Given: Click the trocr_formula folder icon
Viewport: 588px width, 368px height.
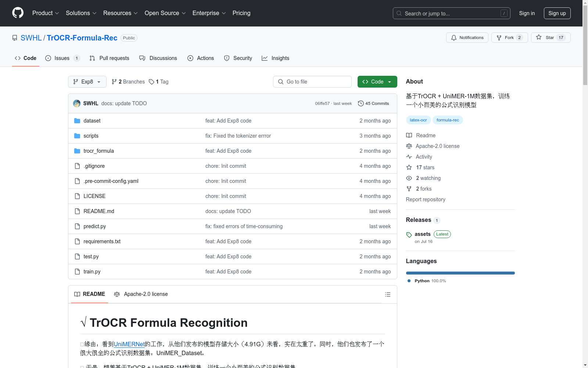Looking at the screenshot, I should (77, 151).
